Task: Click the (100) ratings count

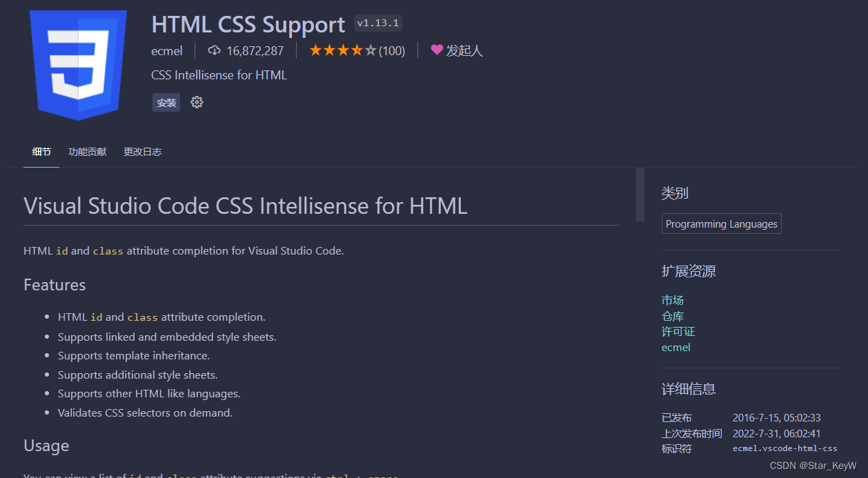Action: coord(392,50)
